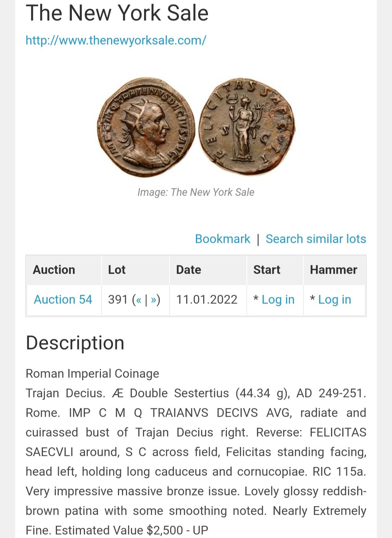Open Search similar lots

click(316, 239)
